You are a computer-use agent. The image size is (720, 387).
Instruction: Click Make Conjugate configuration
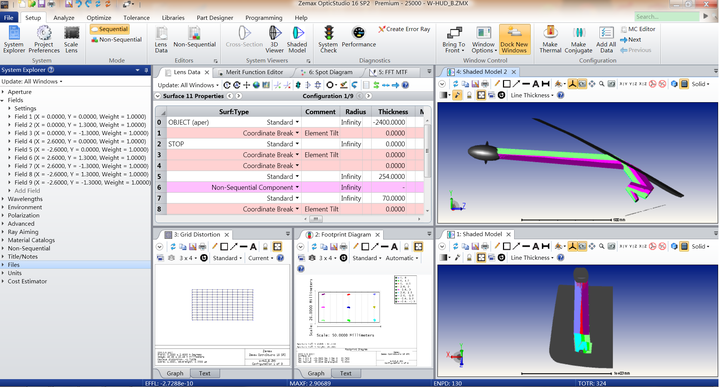point(579,39)
